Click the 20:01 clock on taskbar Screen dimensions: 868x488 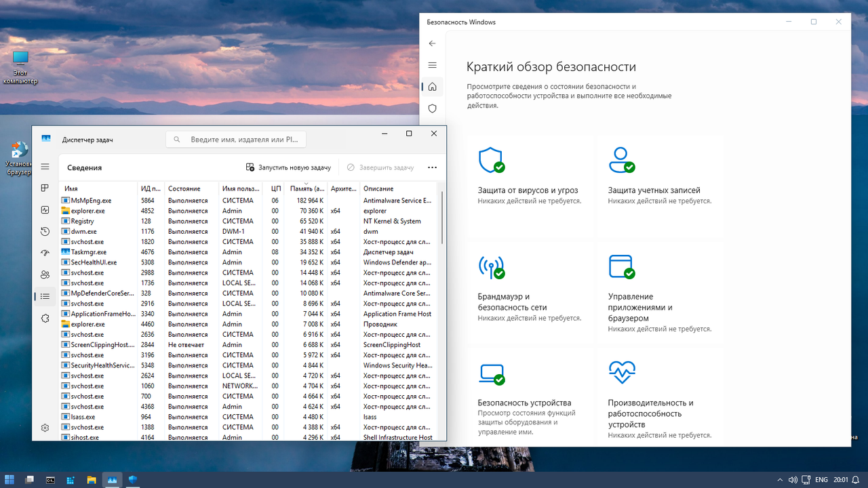[x=841, y=480]
